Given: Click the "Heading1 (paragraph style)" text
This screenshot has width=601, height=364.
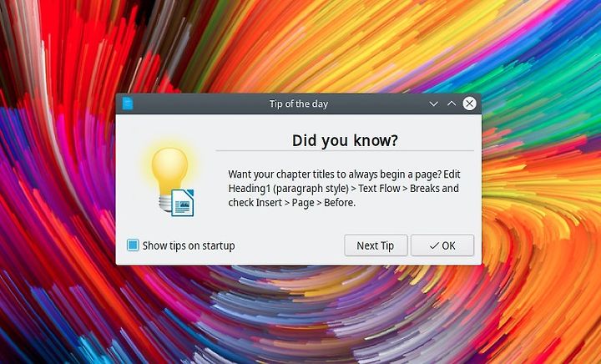Looking at the screenshot, I should (x=289, y=189).
